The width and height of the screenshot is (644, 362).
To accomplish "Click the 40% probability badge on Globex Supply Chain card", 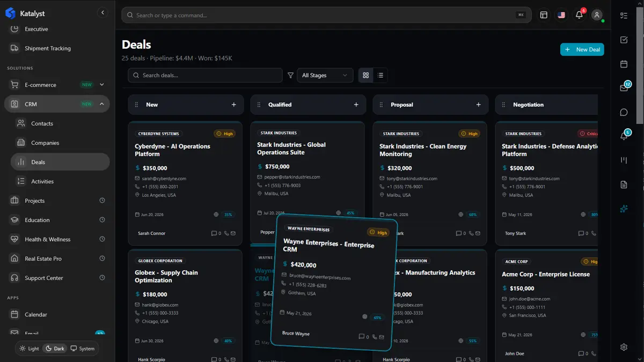I will [228, 341].
